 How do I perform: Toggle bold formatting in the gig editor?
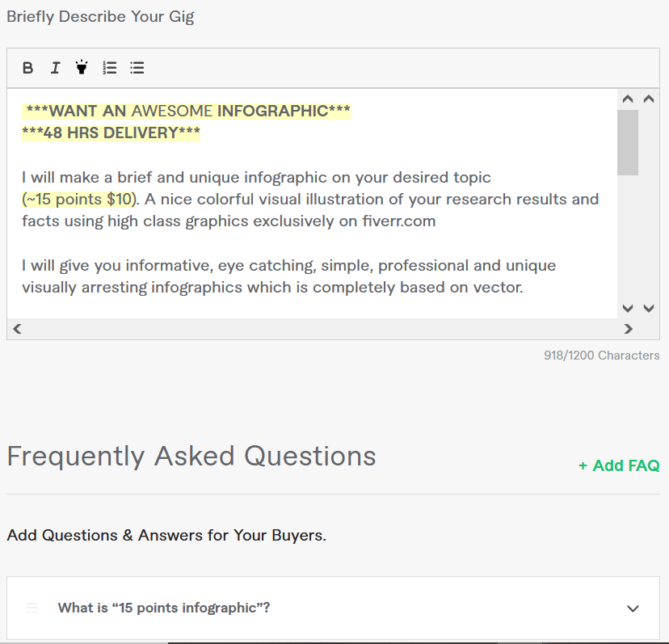(x=27, y=68)
